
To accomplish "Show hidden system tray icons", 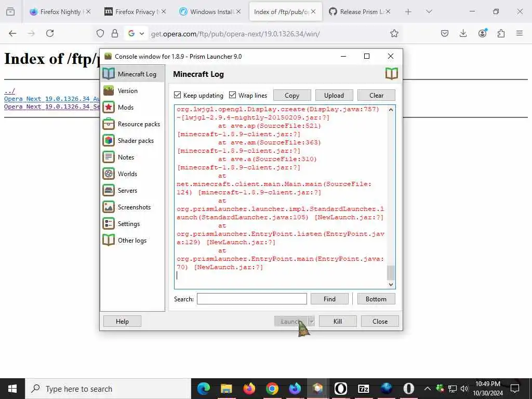I will 428,389.
